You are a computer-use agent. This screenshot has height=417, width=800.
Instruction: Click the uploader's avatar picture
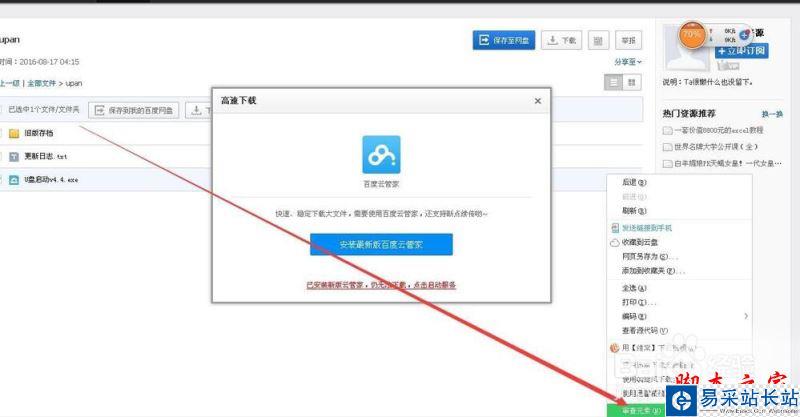(x=687, y=48)
